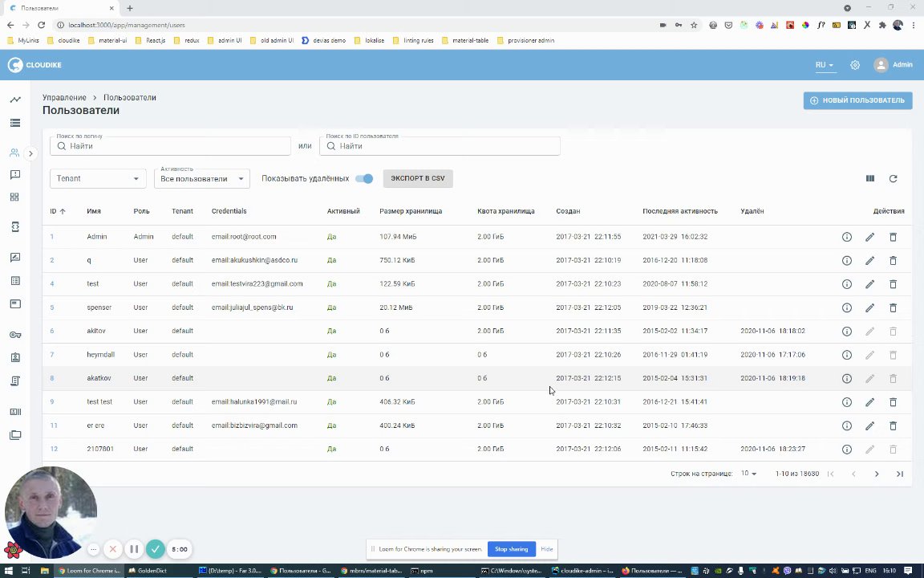Open material-table bookmark folder
The height and width of the screenshot is (578, 924).
465,41
